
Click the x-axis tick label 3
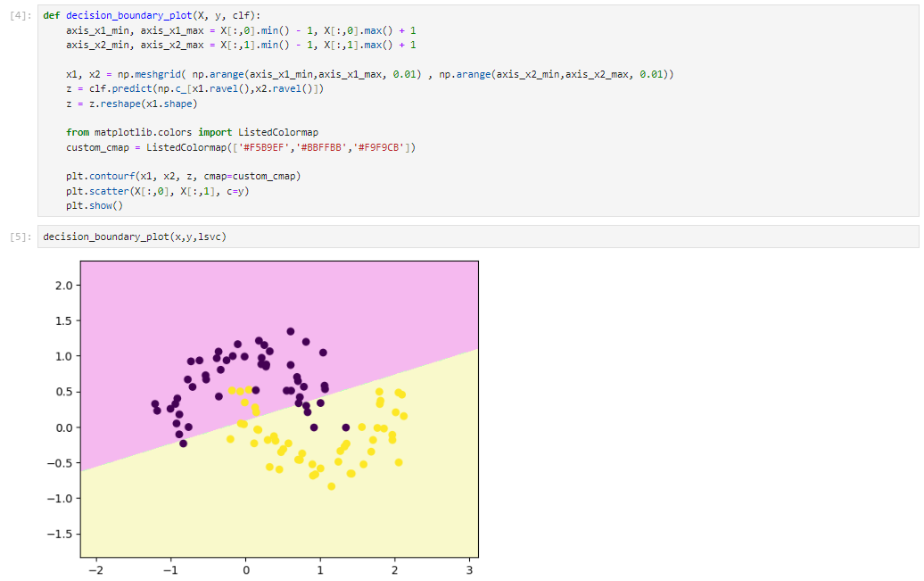[x=470, y=570]
